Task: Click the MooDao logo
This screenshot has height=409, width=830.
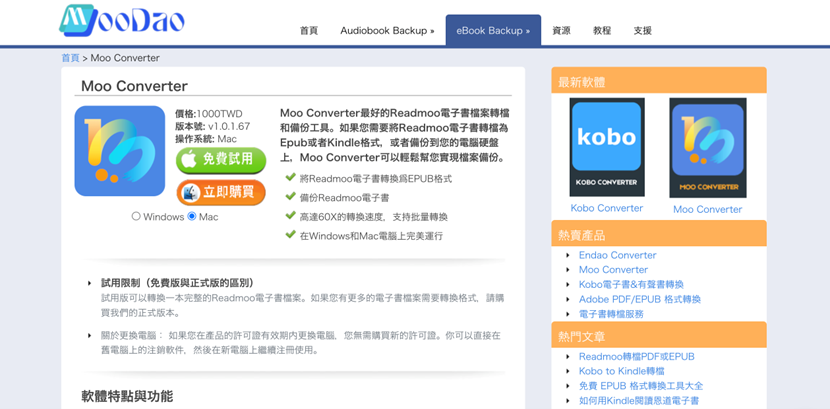Action: pos(122,21)
